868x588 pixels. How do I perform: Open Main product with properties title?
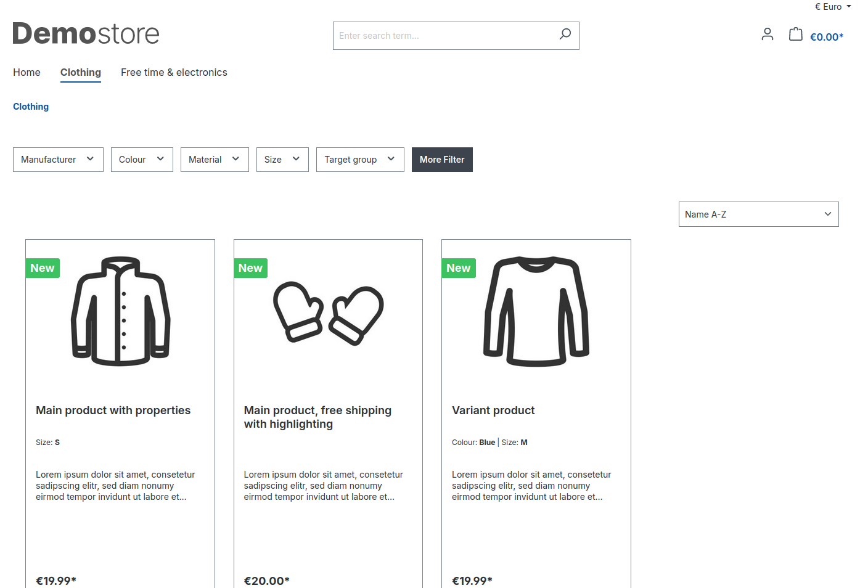(113, 410)
